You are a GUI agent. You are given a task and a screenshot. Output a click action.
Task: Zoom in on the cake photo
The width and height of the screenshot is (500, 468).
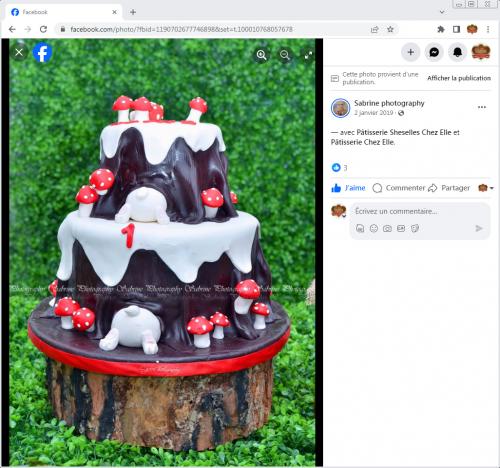[x=262, y=55]
